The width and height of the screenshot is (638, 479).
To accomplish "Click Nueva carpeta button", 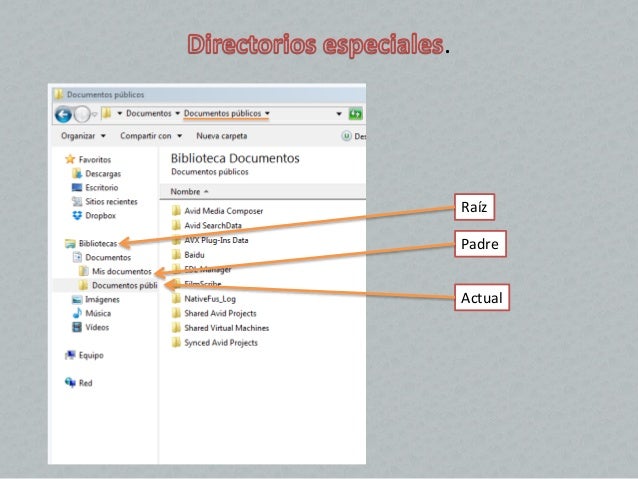I will tap(222, 136).
